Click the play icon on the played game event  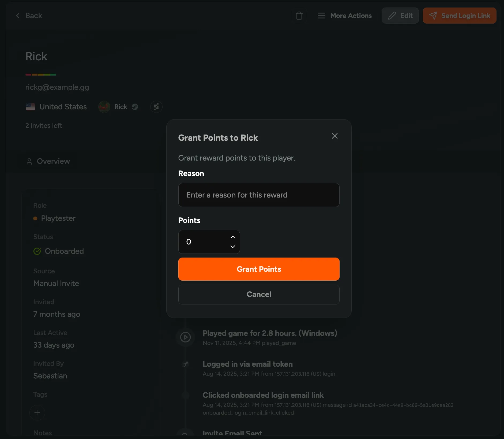click(x=186, y=337)
